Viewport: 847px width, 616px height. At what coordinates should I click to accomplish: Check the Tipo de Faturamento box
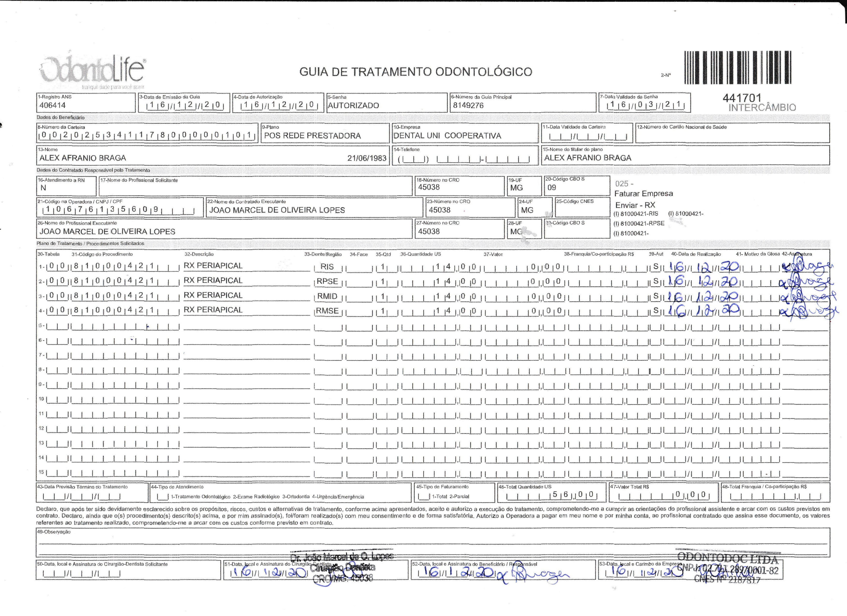[424, 497]
